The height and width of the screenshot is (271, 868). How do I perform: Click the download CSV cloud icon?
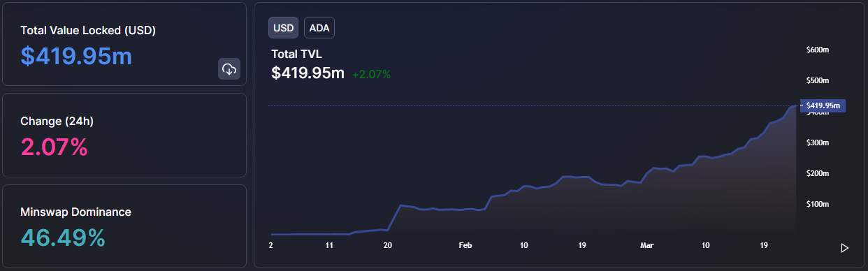tap(229, 69)
